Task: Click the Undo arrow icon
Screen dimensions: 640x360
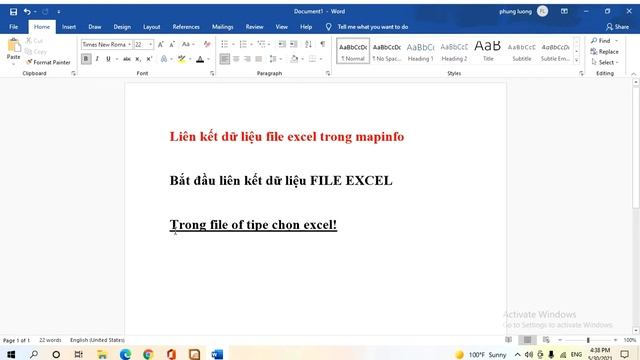Action: coord(27,12)
